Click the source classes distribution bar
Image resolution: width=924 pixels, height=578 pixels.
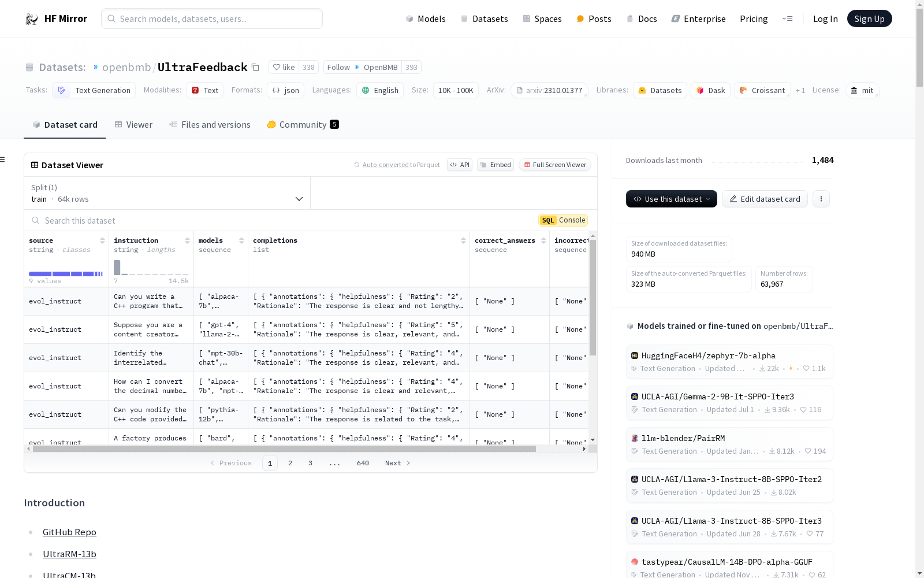(x=66, y=274)
